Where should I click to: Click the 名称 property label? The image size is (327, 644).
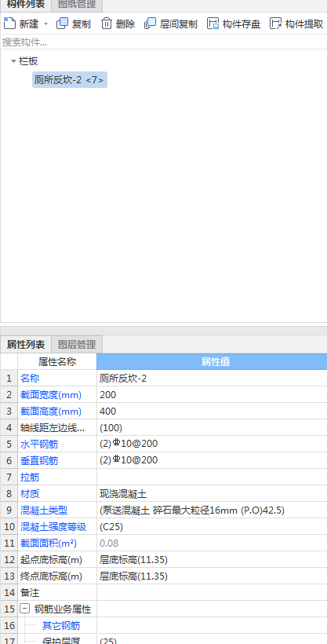pos(30,379)
